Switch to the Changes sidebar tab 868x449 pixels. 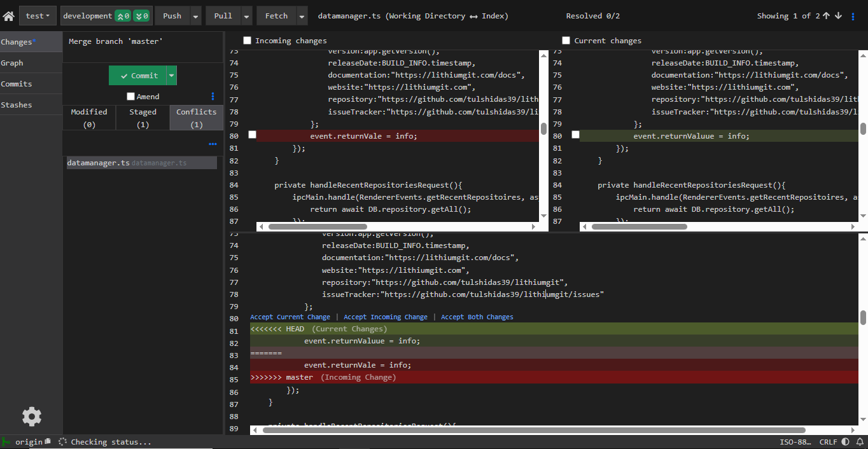click(31, 42)
